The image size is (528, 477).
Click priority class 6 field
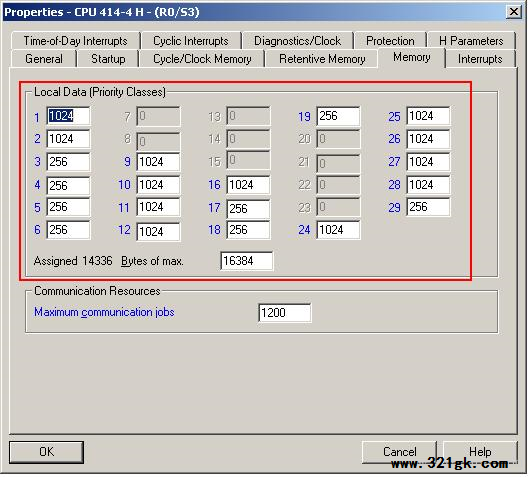click(x=68, y=230)
